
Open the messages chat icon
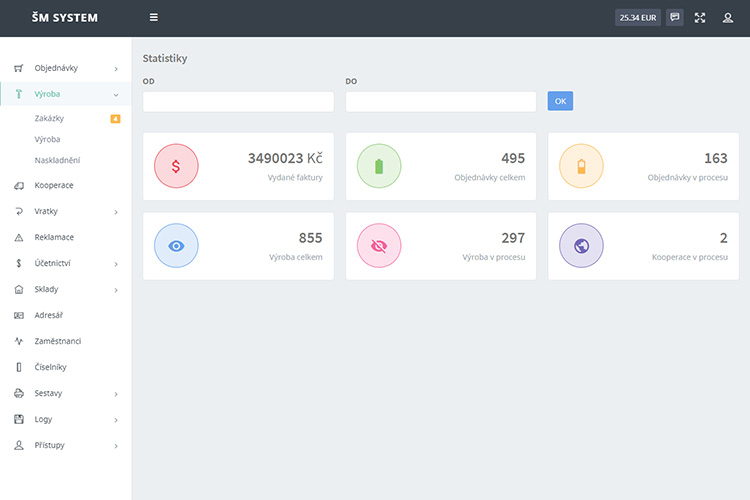675,17
